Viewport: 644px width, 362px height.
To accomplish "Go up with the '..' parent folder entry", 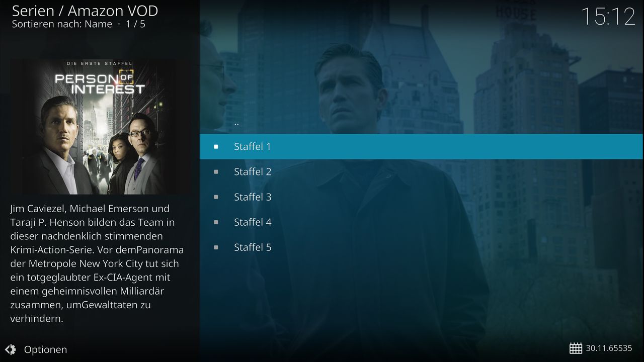I will pyautogui.click(x=422, y=121).
